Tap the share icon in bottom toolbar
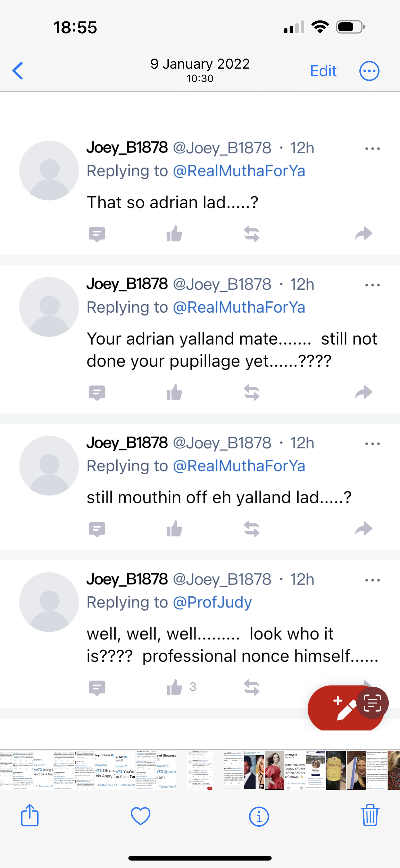Screen dimensions: 400x868 [x=30, y=816]
